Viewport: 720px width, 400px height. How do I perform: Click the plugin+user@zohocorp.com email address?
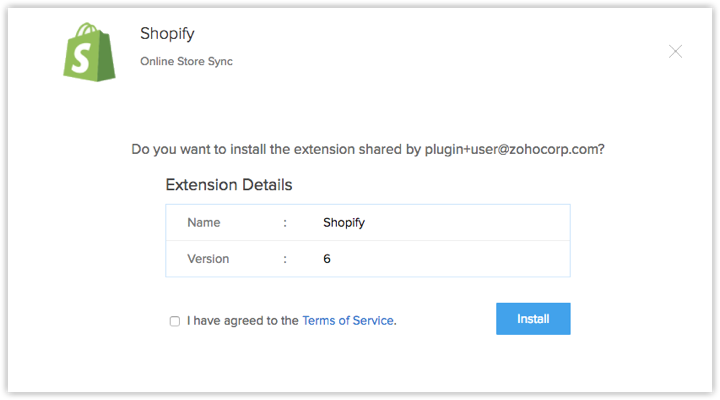coord(516,149)
